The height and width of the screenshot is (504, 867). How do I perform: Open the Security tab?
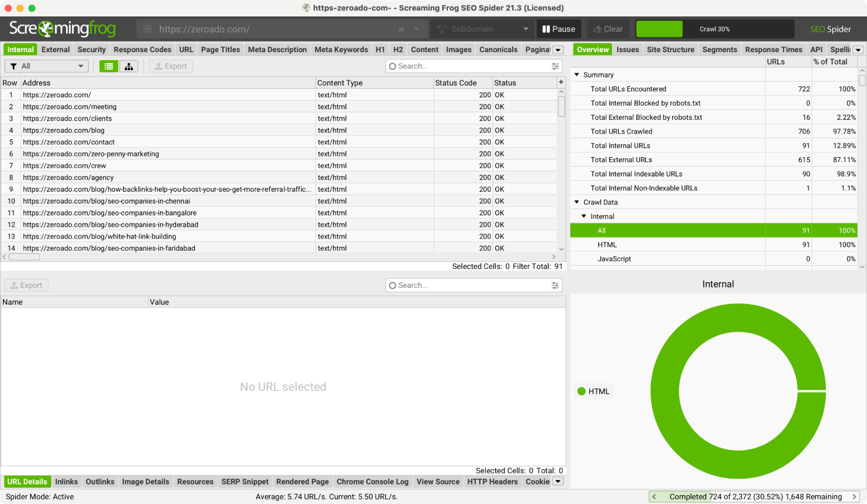[x=92, y=49]
